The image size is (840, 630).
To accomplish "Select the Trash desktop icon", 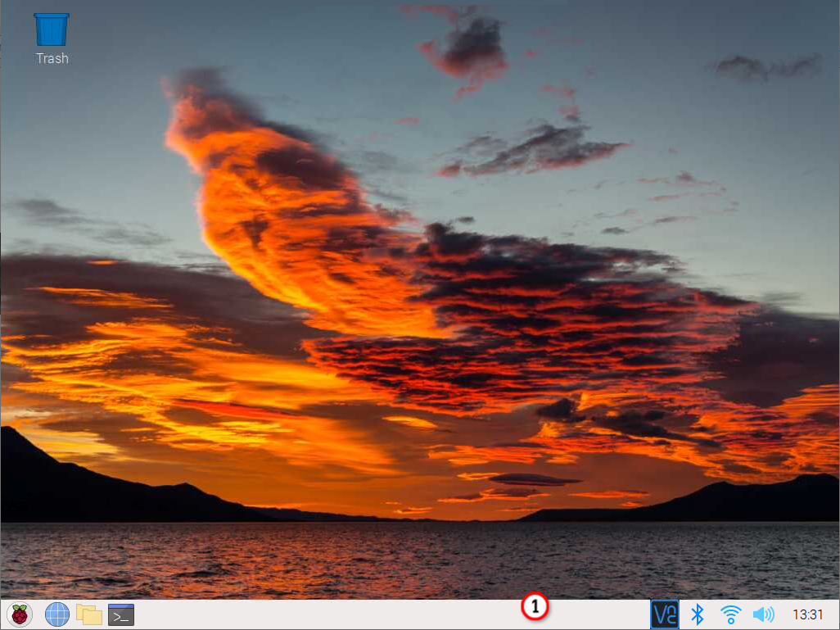I will pyautogui.click(x=52, y=29).
